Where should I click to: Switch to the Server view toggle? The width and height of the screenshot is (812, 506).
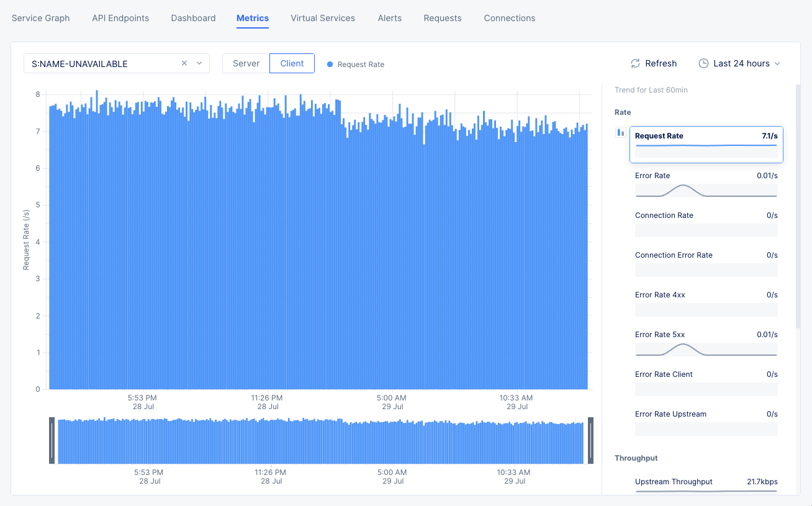click(246, 63)
